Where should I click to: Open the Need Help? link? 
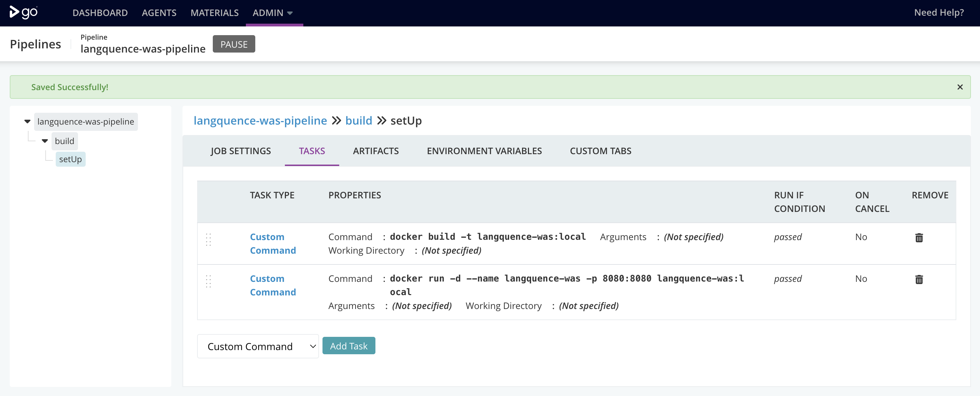coord(939,13)
